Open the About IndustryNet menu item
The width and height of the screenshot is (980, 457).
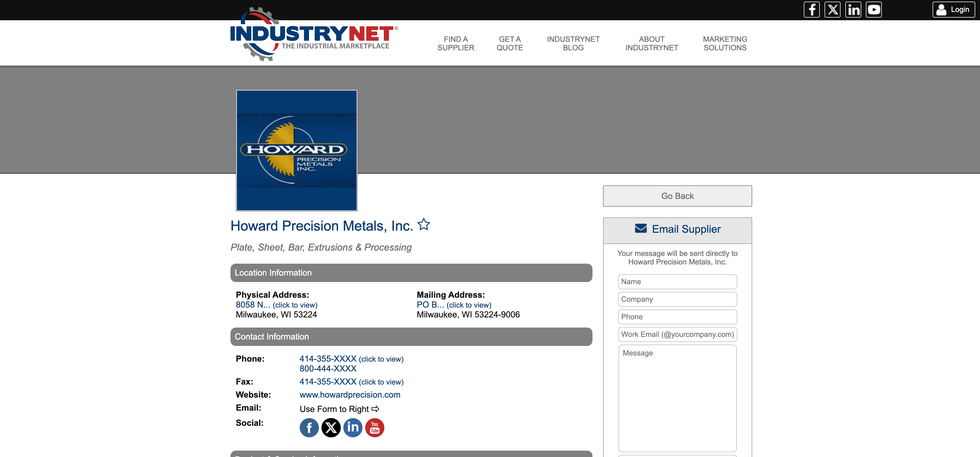[x=652, y=43]
